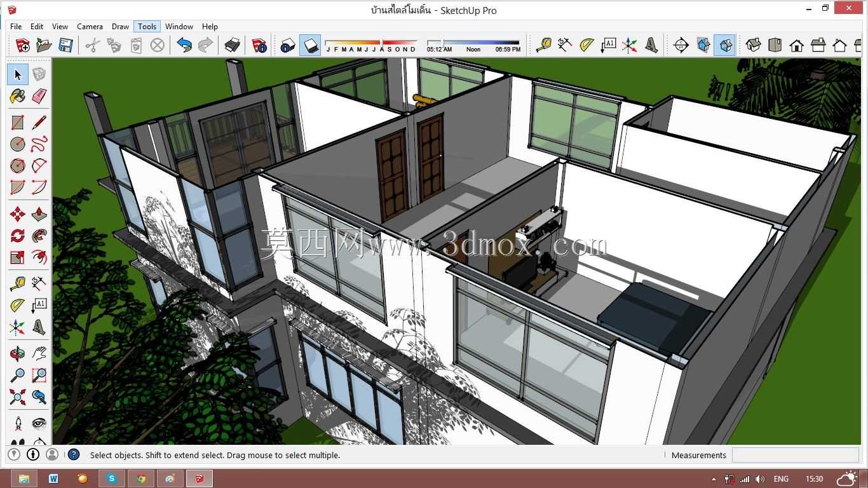Open the Edit menu
868x488 pixels.
[37, 26]
